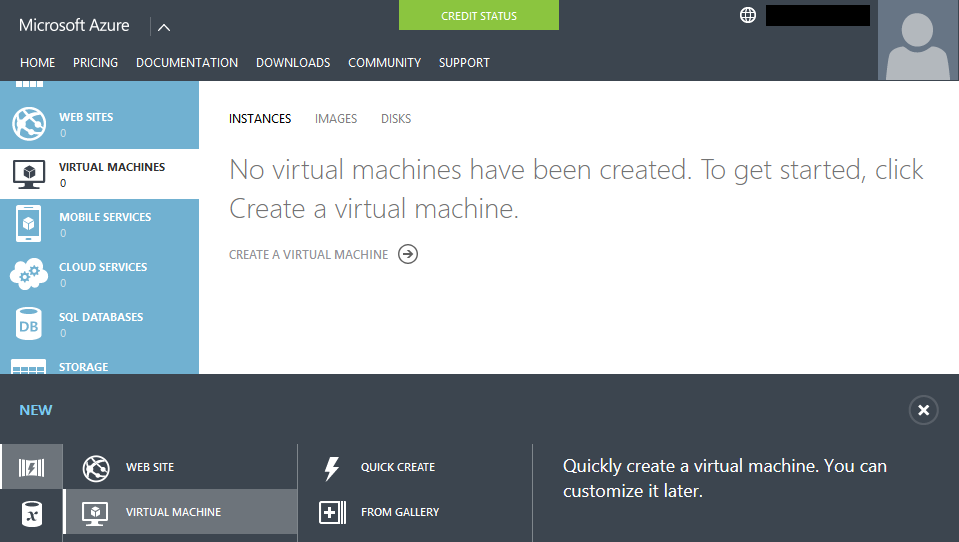Image resolution: width=959 pixels, height=542 pixels.
Task: Click the Storage grid icon in sidebar
Action: coord(29,366)
